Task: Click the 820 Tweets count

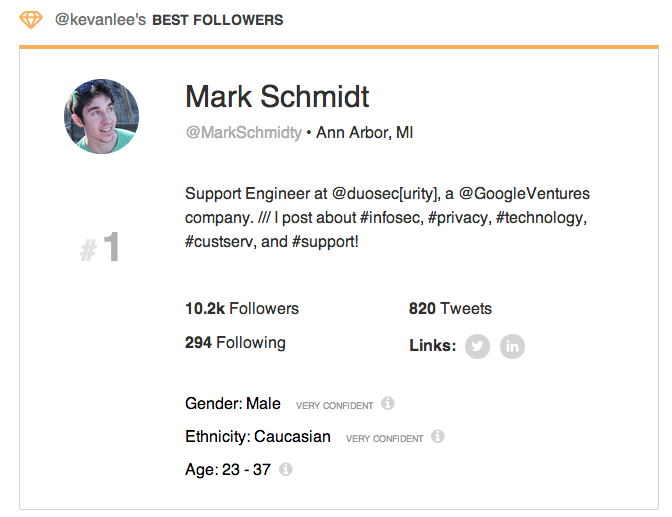Action: pos(450,308)
